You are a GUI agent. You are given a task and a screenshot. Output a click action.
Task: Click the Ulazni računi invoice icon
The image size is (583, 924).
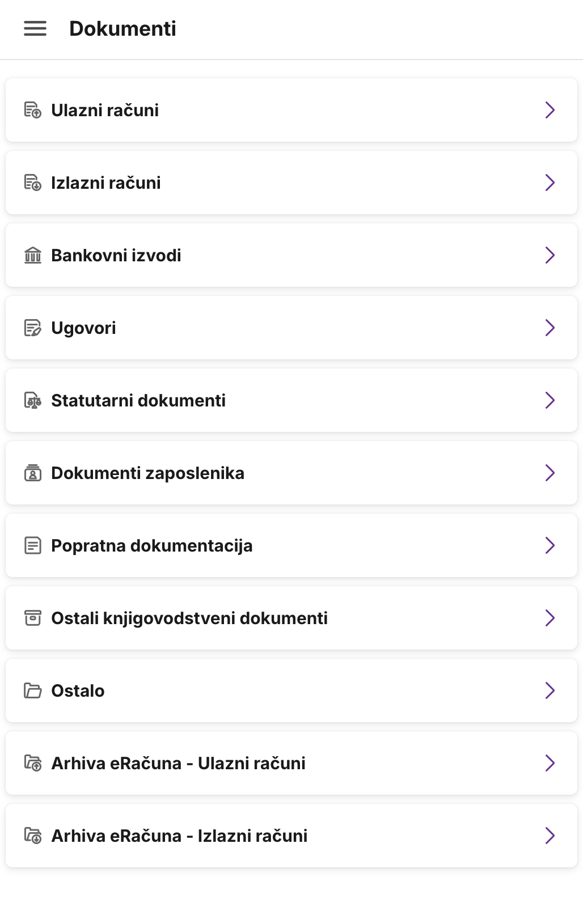click(x=32, y=110)
